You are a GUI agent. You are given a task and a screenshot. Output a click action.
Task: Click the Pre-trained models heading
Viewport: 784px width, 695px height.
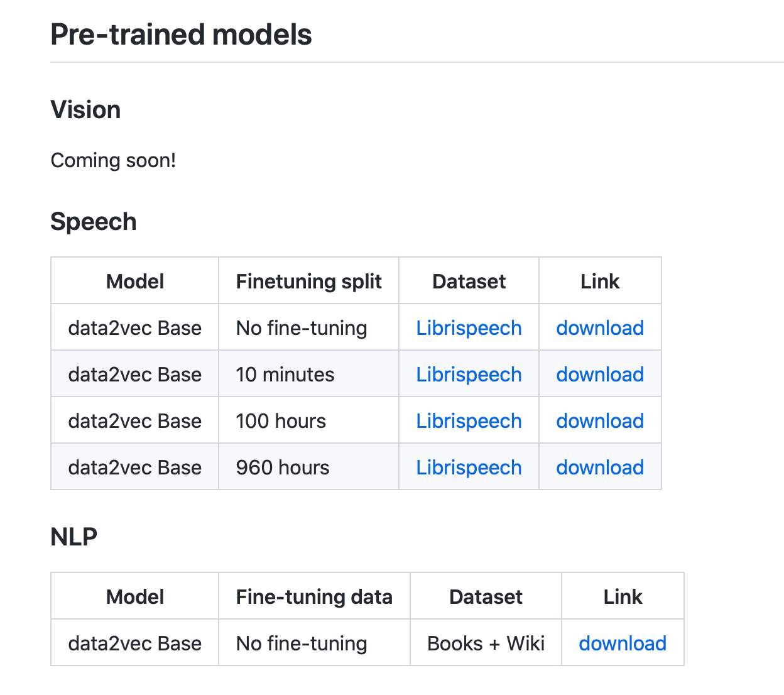[181, 35]
